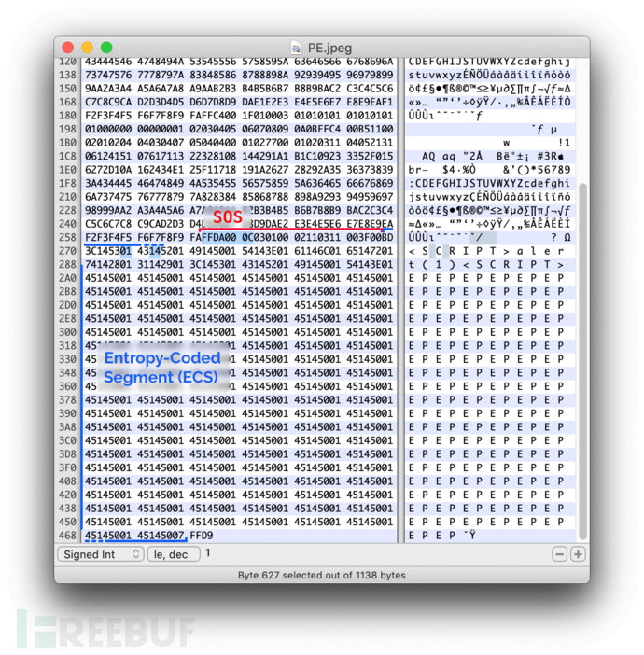Click text starting "AQ aq" in row 1C8
644x655 pixels.
493,156
